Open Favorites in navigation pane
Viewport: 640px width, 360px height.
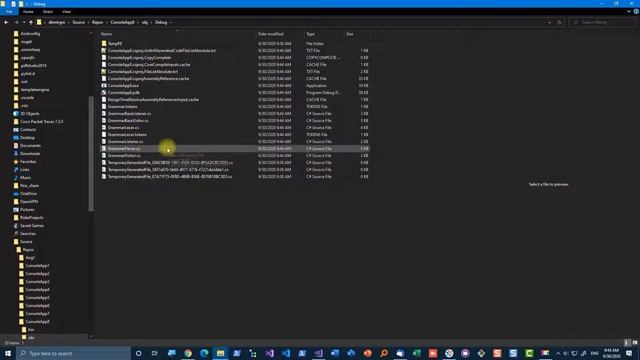coord(28,162)
